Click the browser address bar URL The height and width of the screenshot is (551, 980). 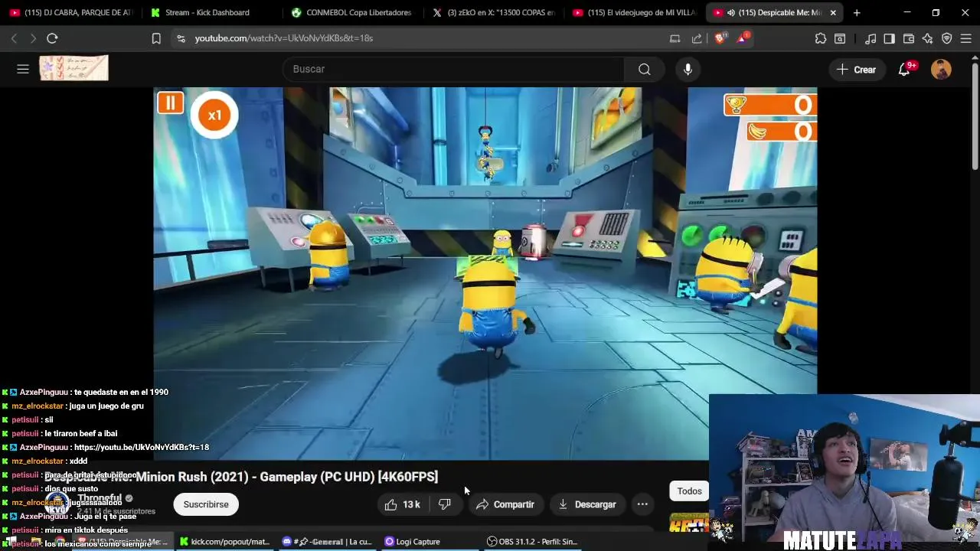pyautogui.click(x=283, y=38)
